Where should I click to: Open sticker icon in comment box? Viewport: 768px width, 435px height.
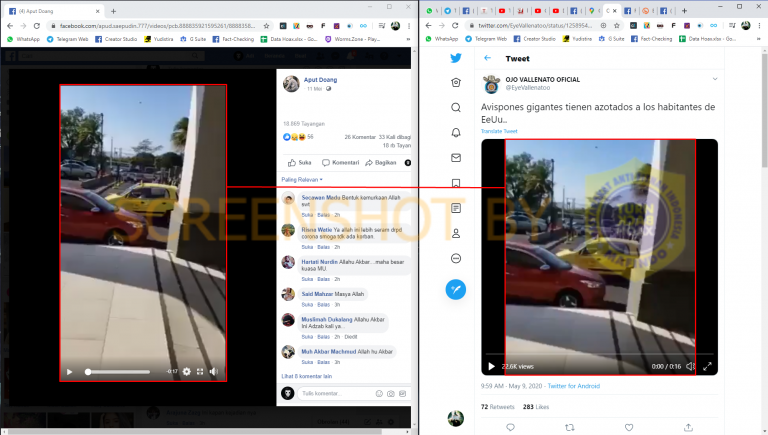[x=403, y=393]
